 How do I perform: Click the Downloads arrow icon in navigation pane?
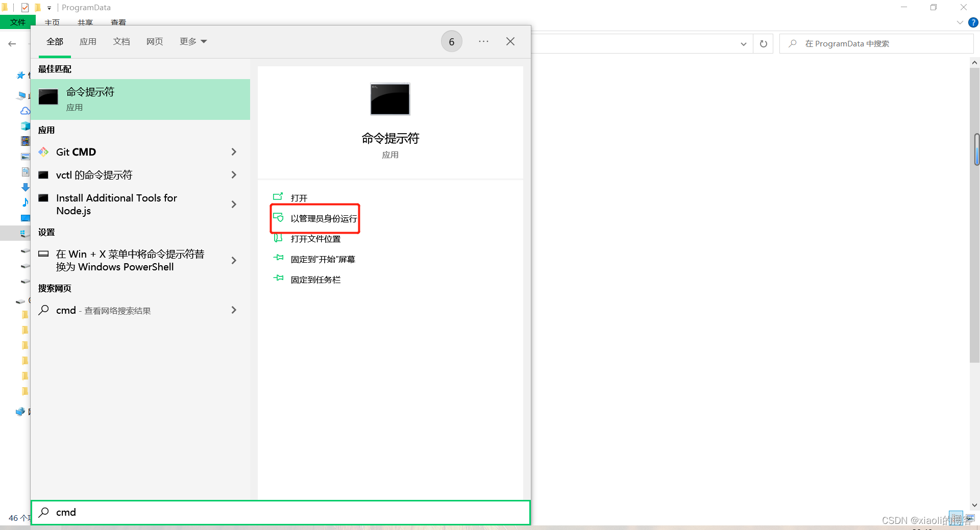click(x=25, y=187)
